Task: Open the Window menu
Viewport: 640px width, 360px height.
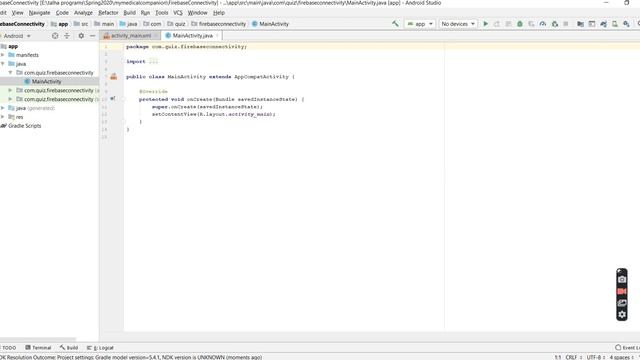Action: 198,13
